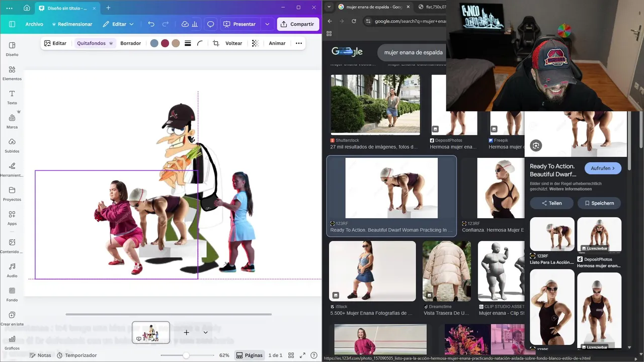Select the blue-gray color swatch

click(x=154, y=43)
